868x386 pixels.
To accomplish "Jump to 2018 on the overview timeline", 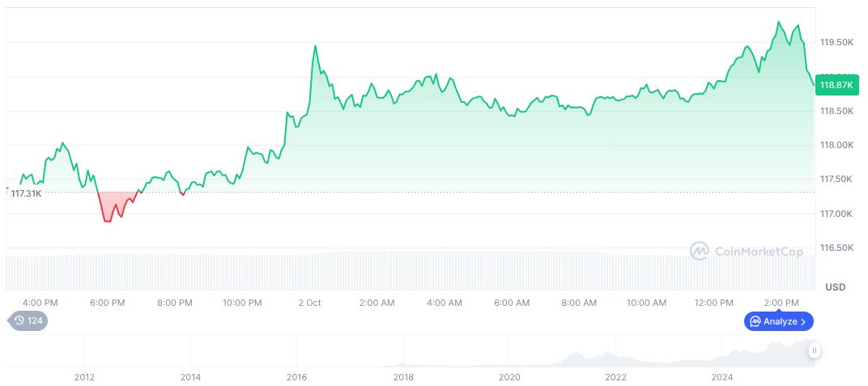I will click(403, 377).
